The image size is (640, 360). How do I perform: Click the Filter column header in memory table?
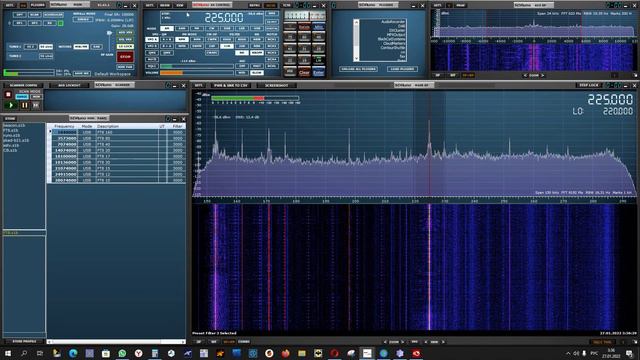pyautogui.click(x=177, y=127)
